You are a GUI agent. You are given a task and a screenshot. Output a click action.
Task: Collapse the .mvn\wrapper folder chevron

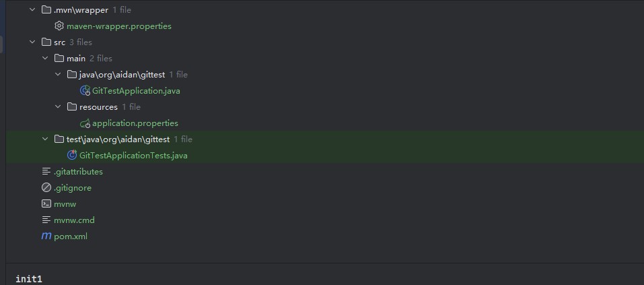pyautogui.click(x=32, y=10)
